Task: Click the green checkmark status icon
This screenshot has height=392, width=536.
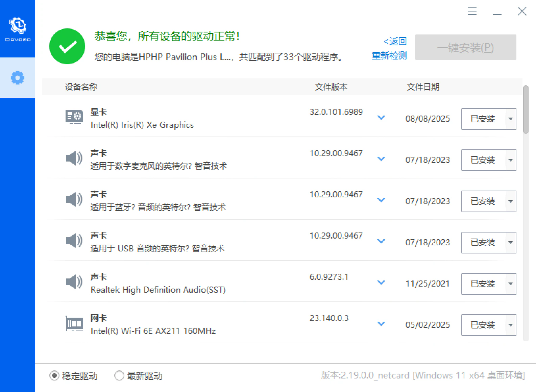Action: point(67,46)
